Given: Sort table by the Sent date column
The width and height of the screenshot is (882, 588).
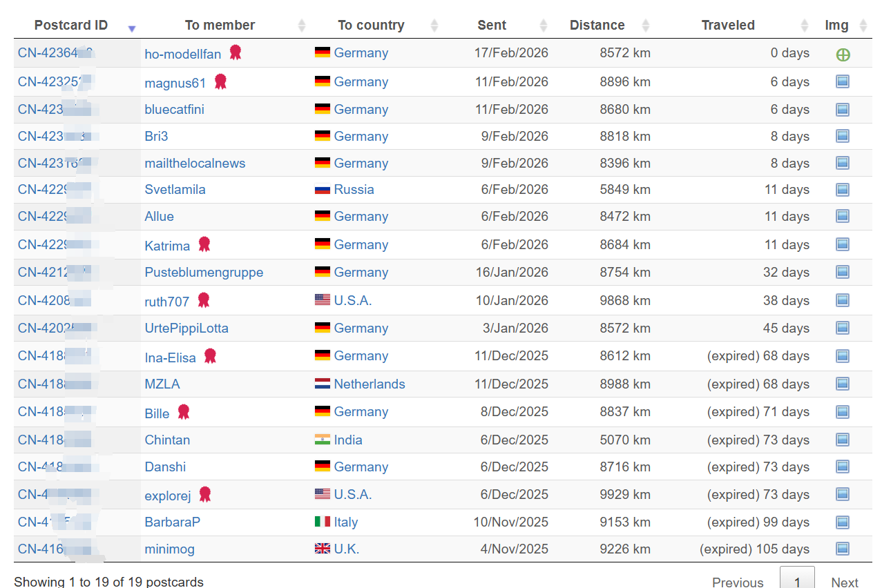Looking at the screenshot, I should 492,26.
